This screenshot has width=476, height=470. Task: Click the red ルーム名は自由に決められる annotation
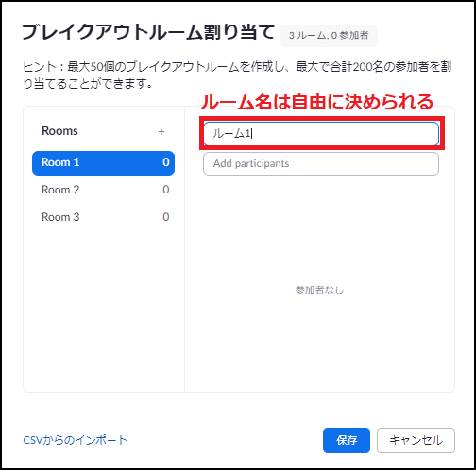point(317,102)
